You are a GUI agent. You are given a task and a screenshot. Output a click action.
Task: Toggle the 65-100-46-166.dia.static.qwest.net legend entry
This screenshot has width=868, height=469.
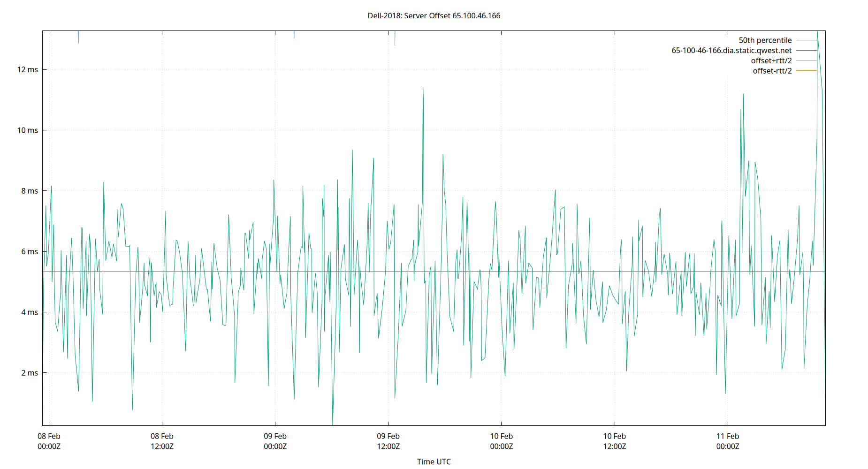(x=731, y=50)
